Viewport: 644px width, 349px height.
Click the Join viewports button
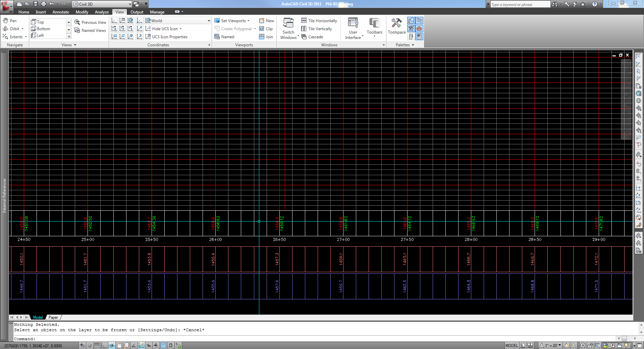[x=266, y=37]
